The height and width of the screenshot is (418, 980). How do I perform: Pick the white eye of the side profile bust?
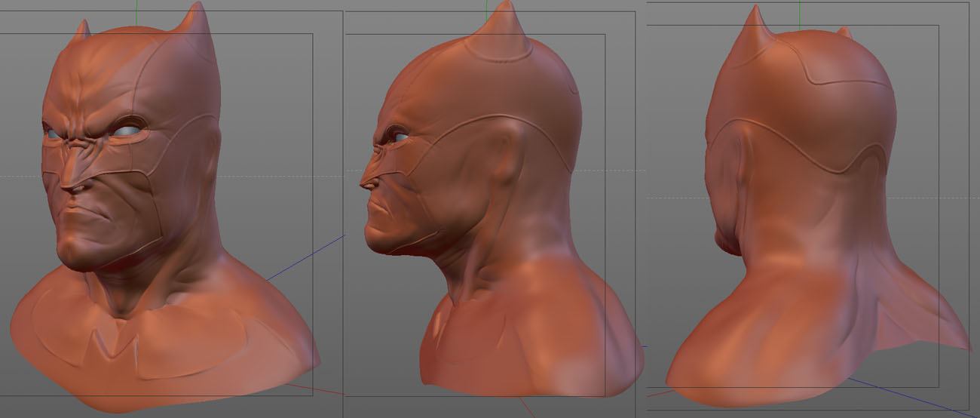(x=401, y=137)
